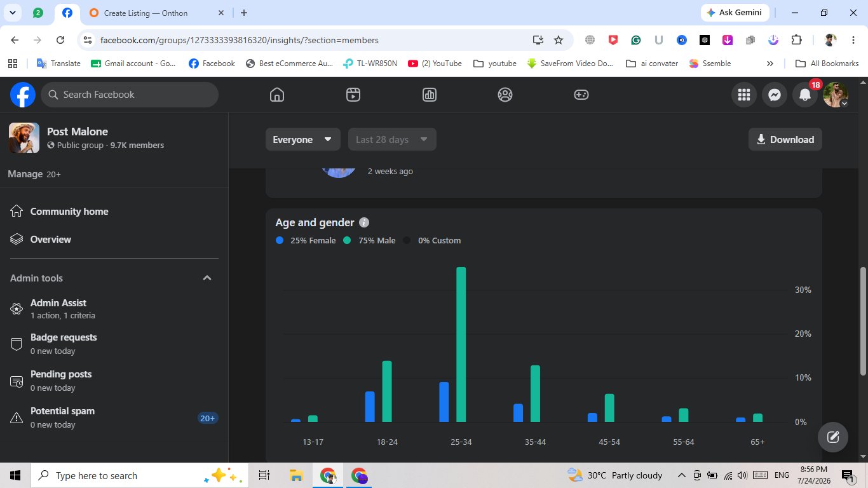
Task: Click the Search Facebook field
Action: point(130,95)
